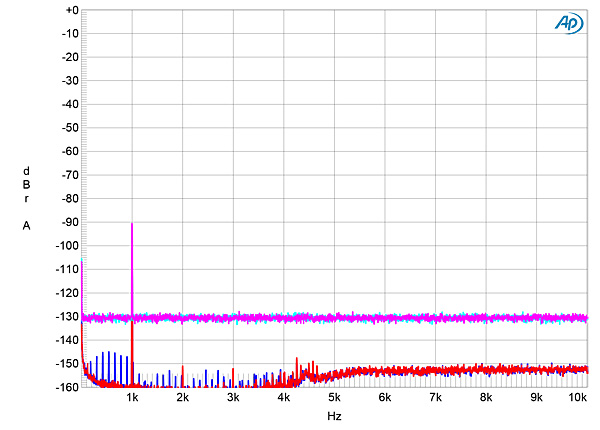Click the Hz axis title
Screen dimensions: 600x430
334,416
